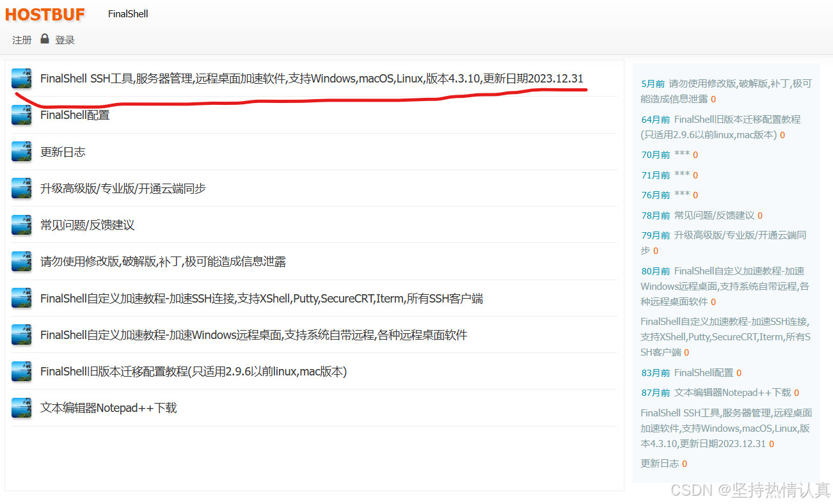833x504 pixels.
Task: Click the 登录 link
Action: tap(65, 40)
